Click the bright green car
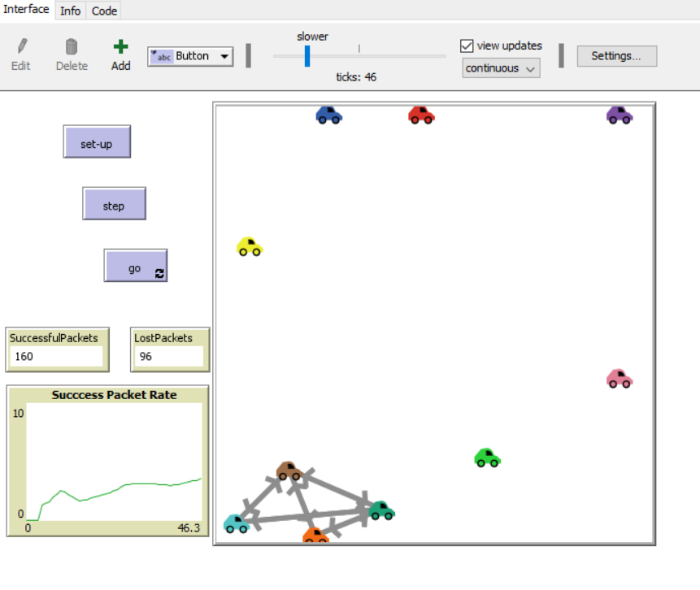The width and height of the screenshot is (700, 590). pos(487,458)
